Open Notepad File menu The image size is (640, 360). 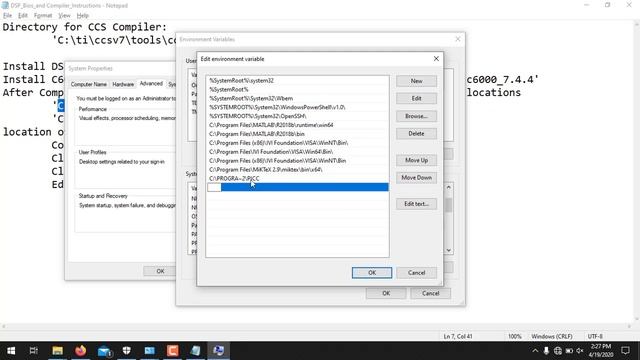(x=7, y=16)
